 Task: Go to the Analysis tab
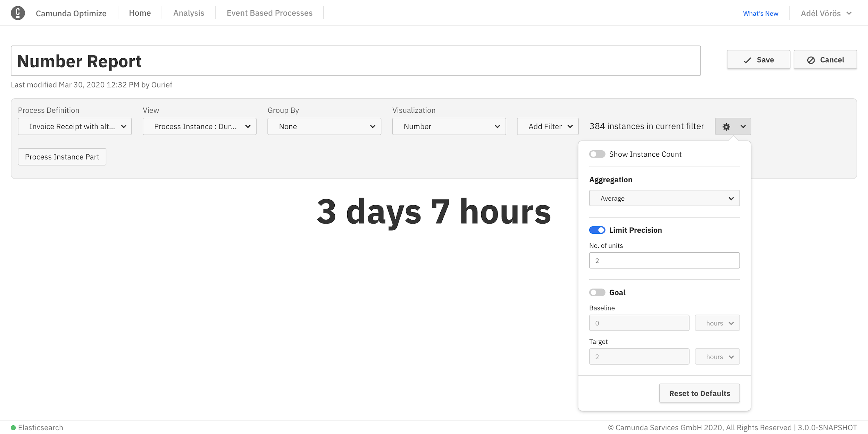pyautogui.click(x=189, y=13)
